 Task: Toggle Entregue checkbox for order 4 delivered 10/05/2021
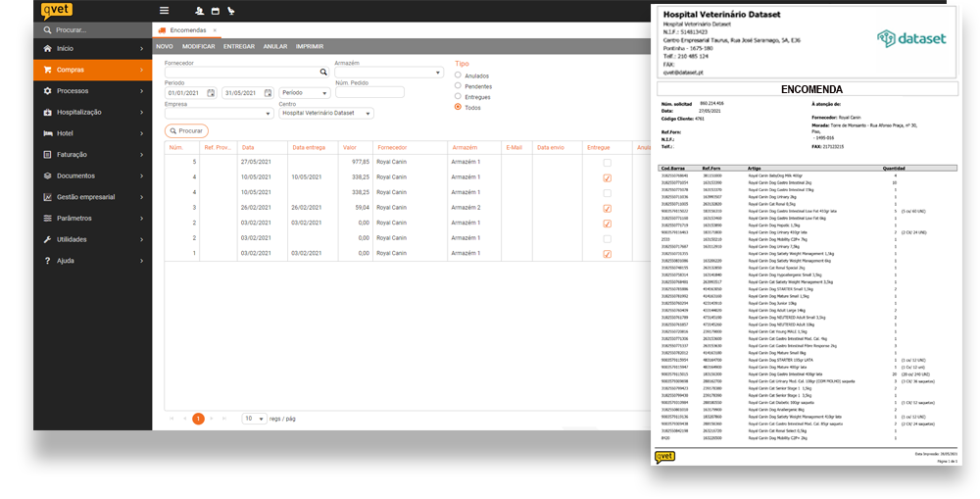click(607, 178)
